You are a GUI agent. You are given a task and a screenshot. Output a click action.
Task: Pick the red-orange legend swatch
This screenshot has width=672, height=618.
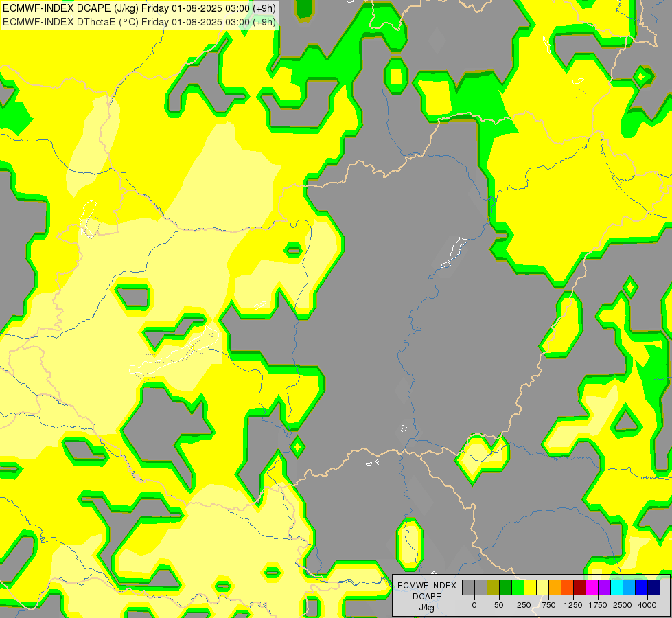(x=568, y=588)
